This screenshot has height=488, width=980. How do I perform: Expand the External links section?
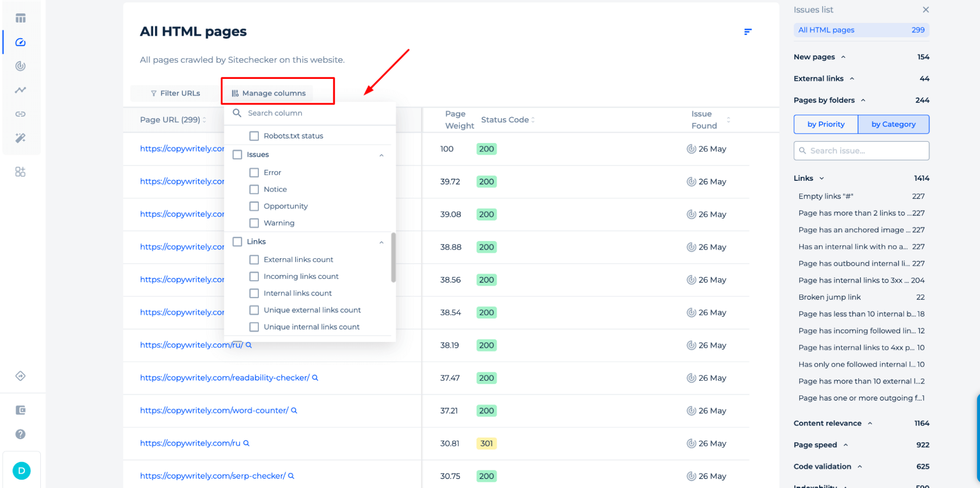[x=852, y=78]
